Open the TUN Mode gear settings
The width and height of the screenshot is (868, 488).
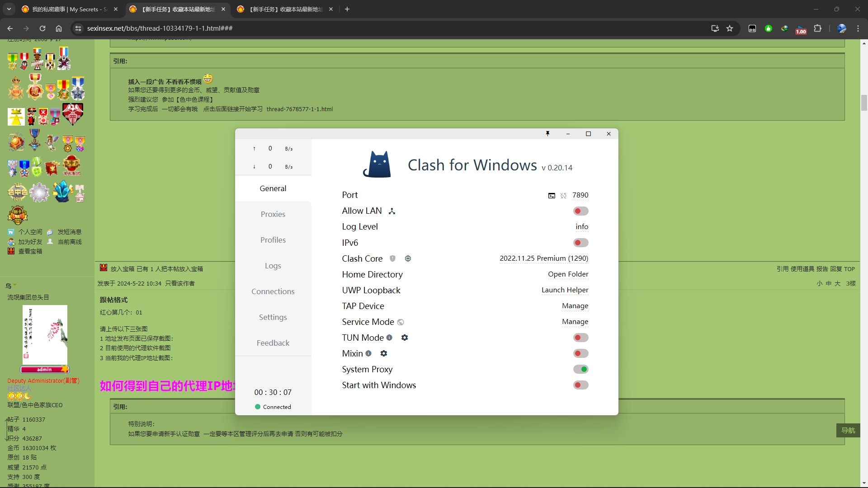click(405, 338)
